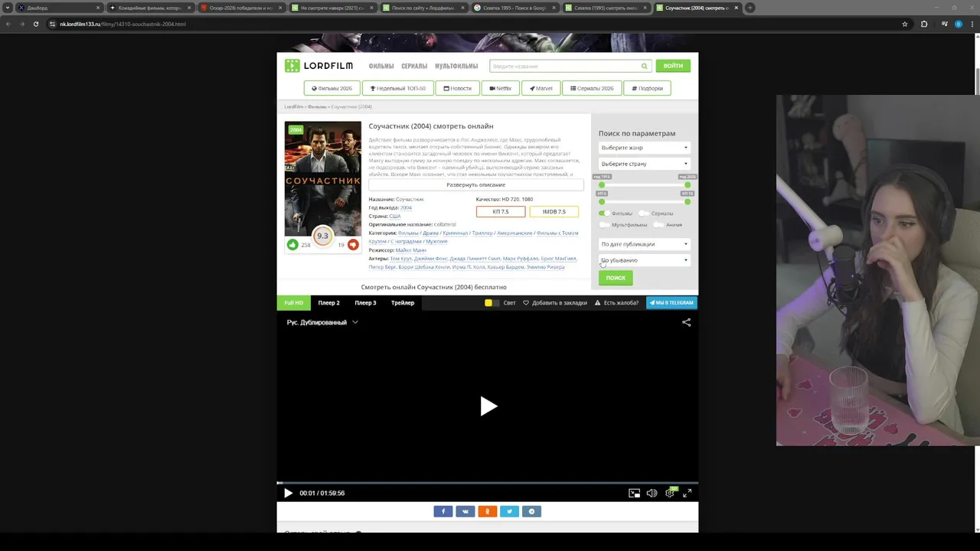Image resolution: width=980 pixels, height=551 pixels.
Task: Open Netflix category button
Action: pos(500,88)
